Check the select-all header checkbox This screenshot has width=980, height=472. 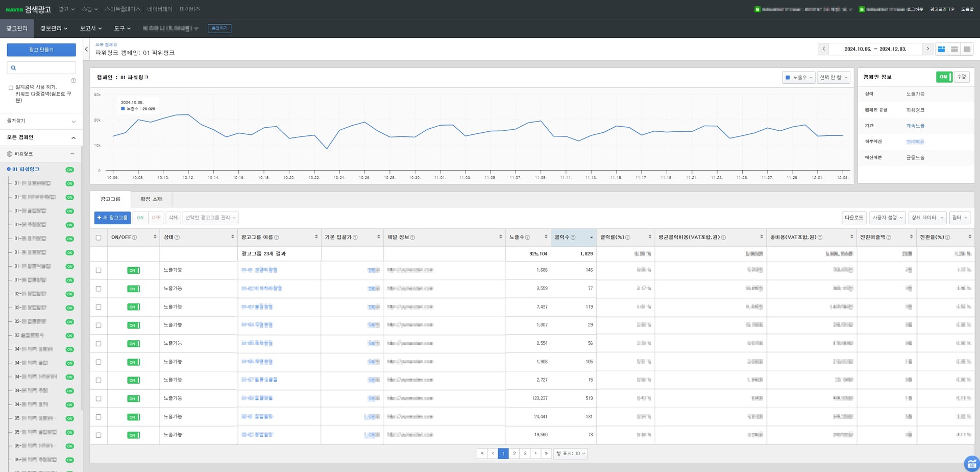coord(99,238)
